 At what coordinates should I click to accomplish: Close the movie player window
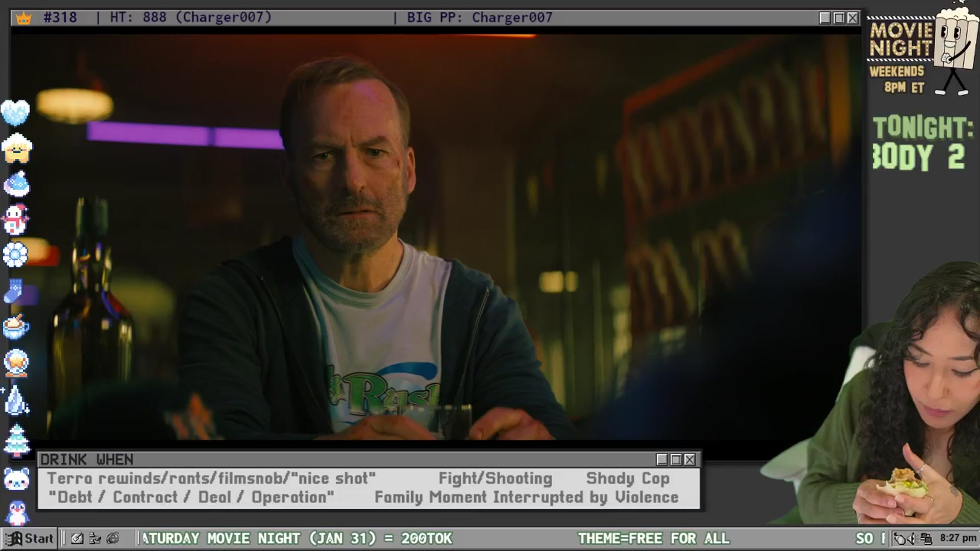852,18
